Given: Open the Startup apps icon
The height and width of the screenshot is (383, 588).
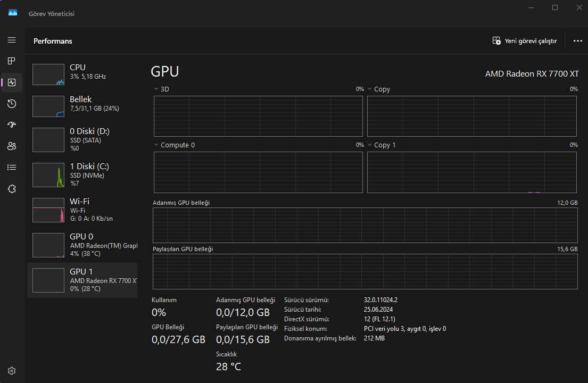Looking at the screenshot, I should pos(12,125).
